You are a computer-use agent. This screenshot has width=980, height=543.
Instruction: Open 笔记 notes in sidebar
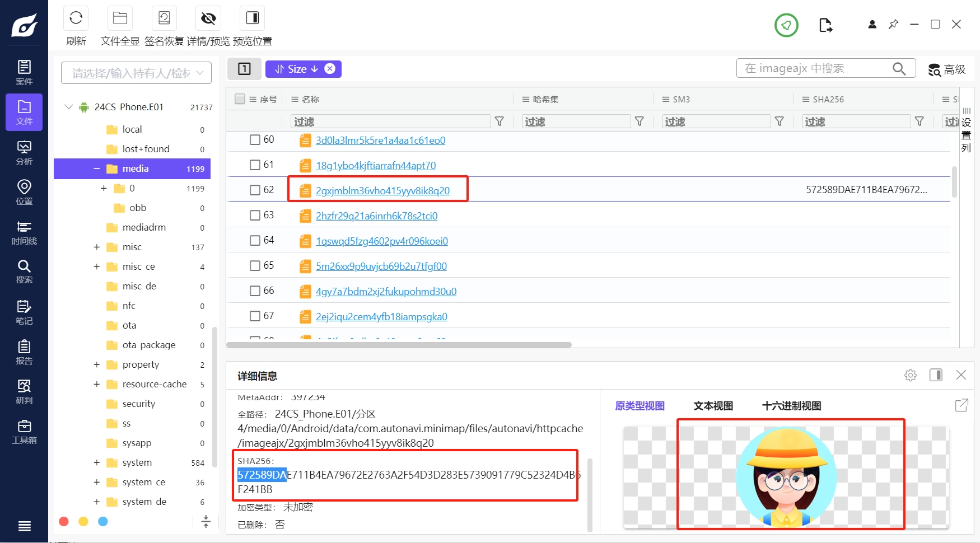click(x=24, y=312)
